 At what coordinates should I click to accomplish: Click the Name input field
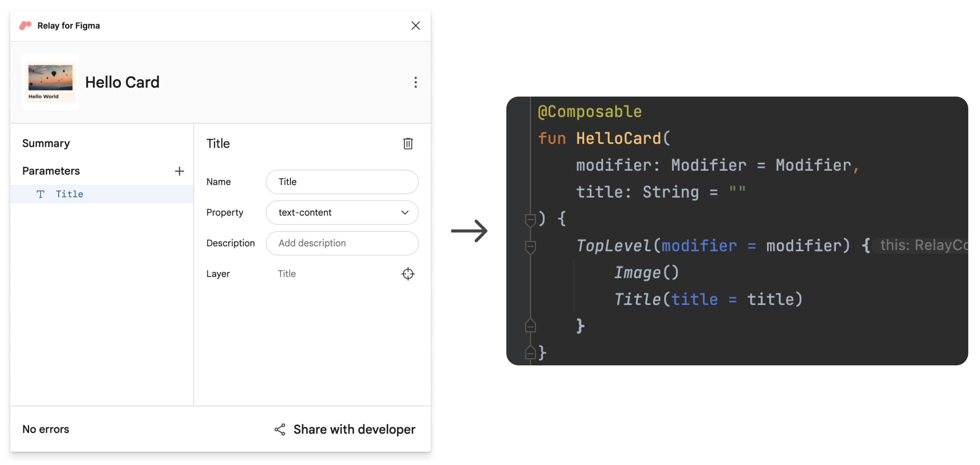coord(342,181)
